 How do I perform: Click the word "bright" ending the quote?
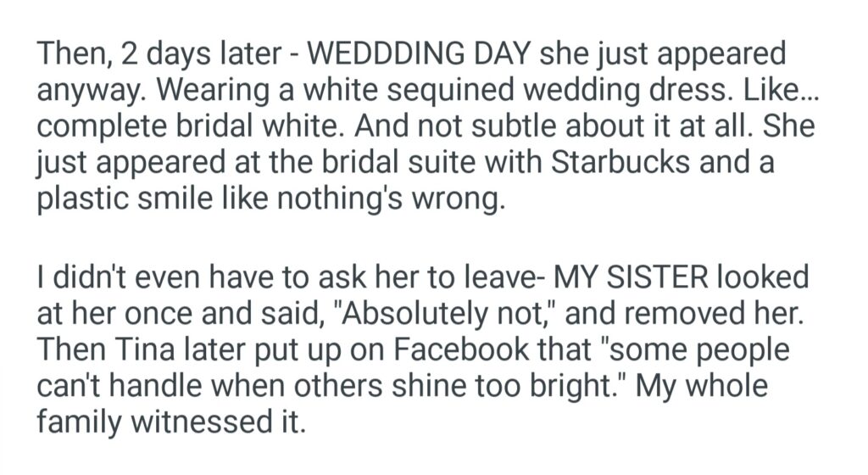(x=582, y=387)
